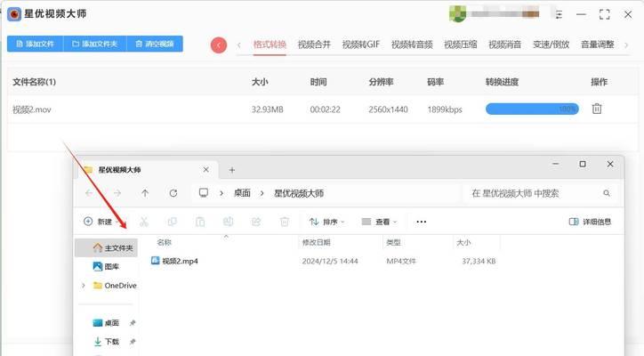Refresh the Explorer folder view

coord(173,193)
